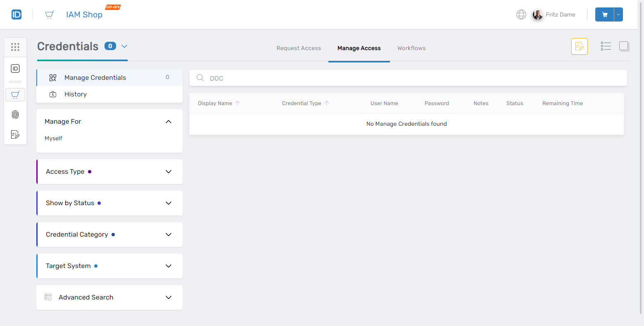Open the blue shopping cart button
Viewport: 644px width, 326px height.
(605, 14)
